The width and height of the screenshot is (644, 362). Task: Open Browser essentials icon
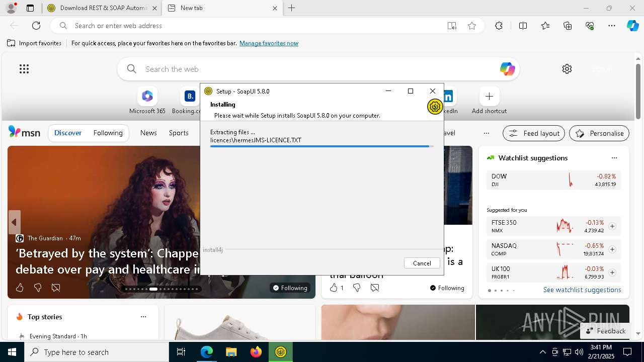(590, 26)
